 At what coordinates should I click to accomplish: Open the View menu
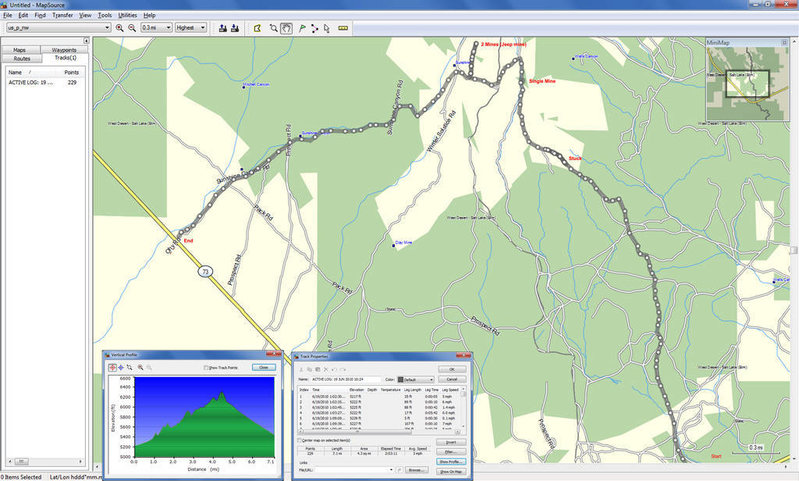point(85,15)
